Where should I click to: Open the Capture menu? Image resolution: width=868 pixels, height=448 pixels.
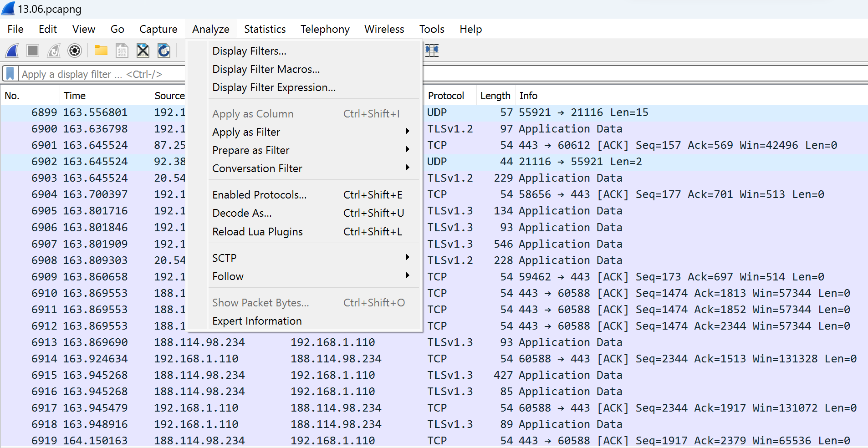pos(158,29)
